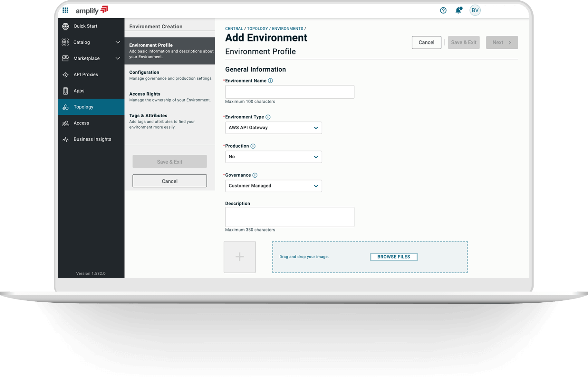Click the ENVIRONMENTS breadcrumb link

point(287,29)
